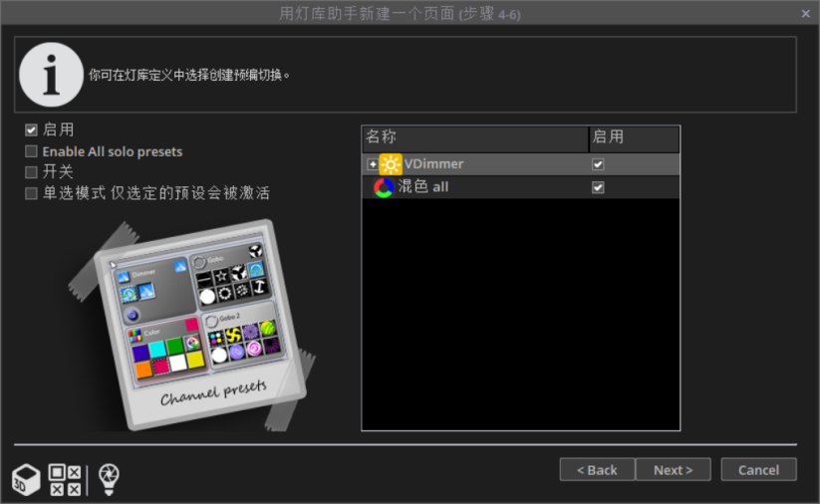Click the VDimmer sun icon
Image resolution: width=820 pixels, height=504 pixels.
[391, 164]
